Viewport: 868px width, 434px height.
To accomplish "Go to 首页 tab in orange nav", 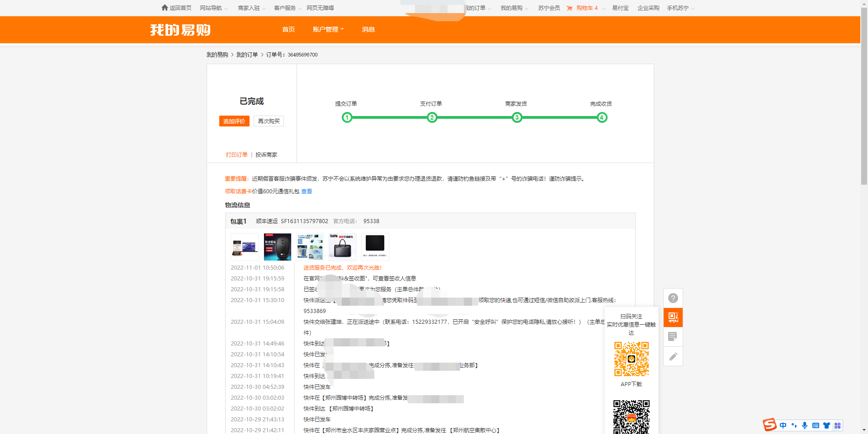I will pyautogui.click(x=288, y=29).
